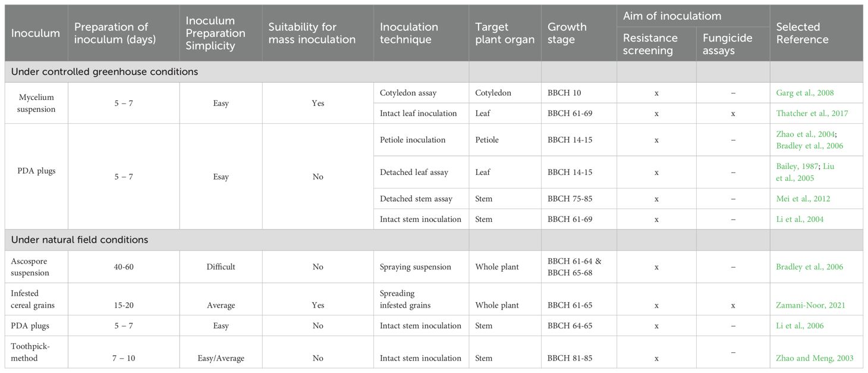Follow the Zhao and Meng, 2003 citation
The height and width of the screenshot is (373, 868).
point(814,358)
